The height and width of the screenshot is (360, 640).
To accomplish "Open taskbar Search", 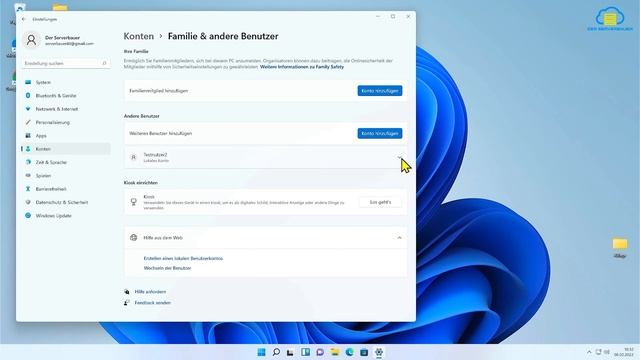I will click(276, 352).
